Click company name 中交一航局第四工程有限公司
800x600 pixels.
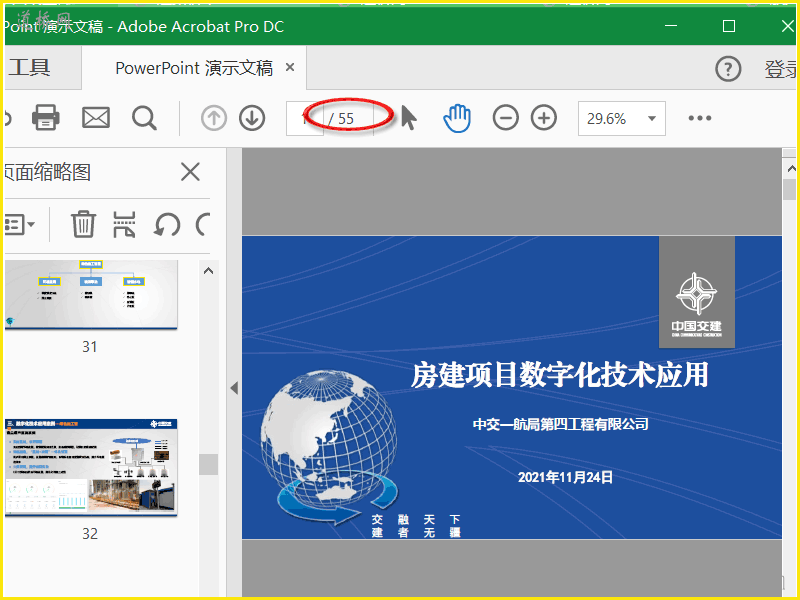560,424
